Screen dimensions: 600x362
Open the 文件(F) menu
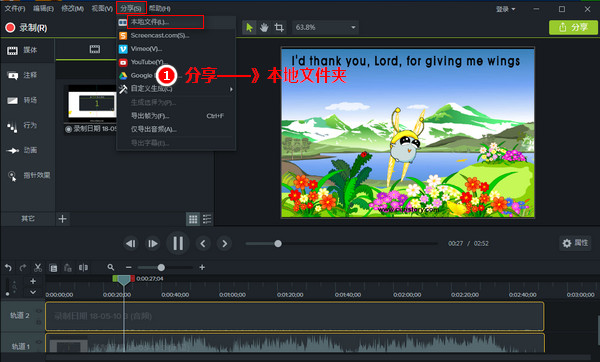pos(15,8)
